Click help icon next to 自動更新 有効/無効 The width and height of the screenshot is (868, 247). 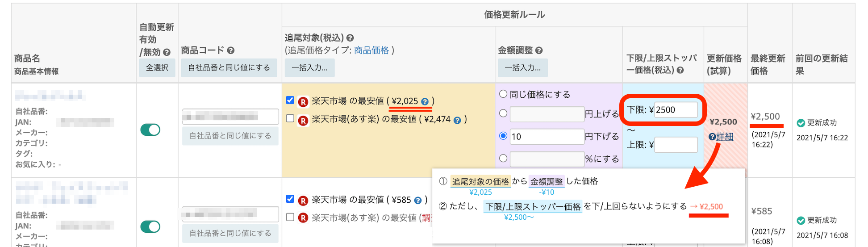click(167, 52)
